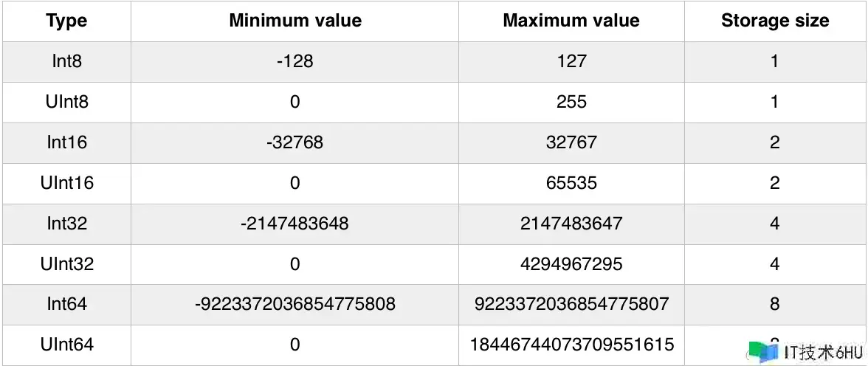This screenshot has height=366, width=868.
Task: Click the -128 minimum value cell
Action: tap(295, 61)
